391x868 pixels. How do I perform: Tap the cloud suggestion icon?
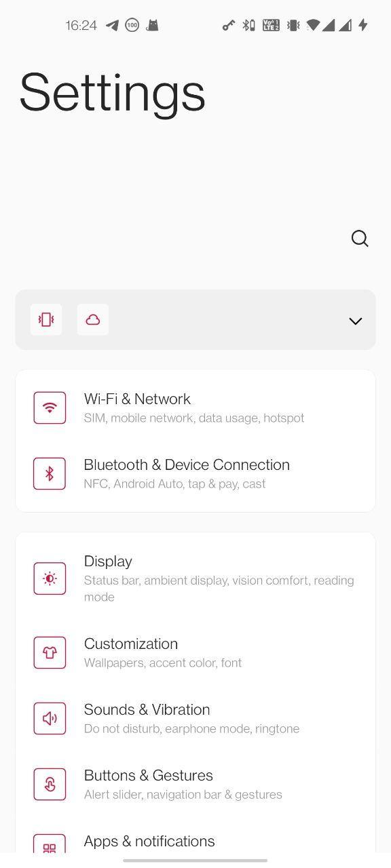93,319
